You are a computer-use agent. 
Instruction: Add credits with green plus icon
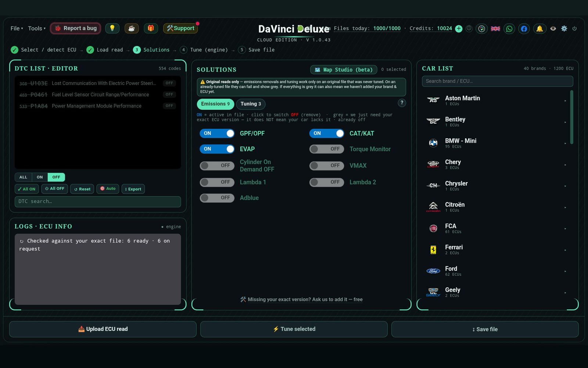point(459,29)
